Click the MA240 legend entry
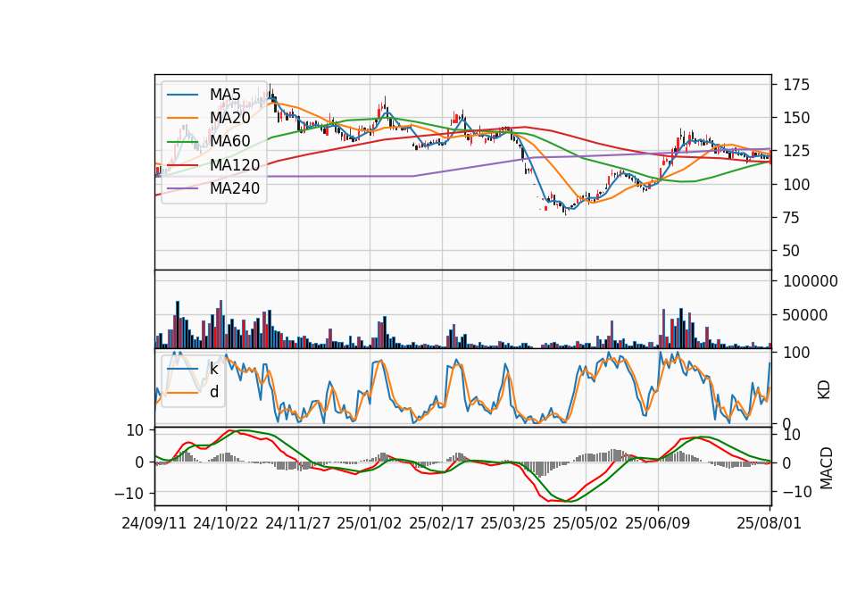Viewport: 857px width, 616px height. tap(213, 188)
